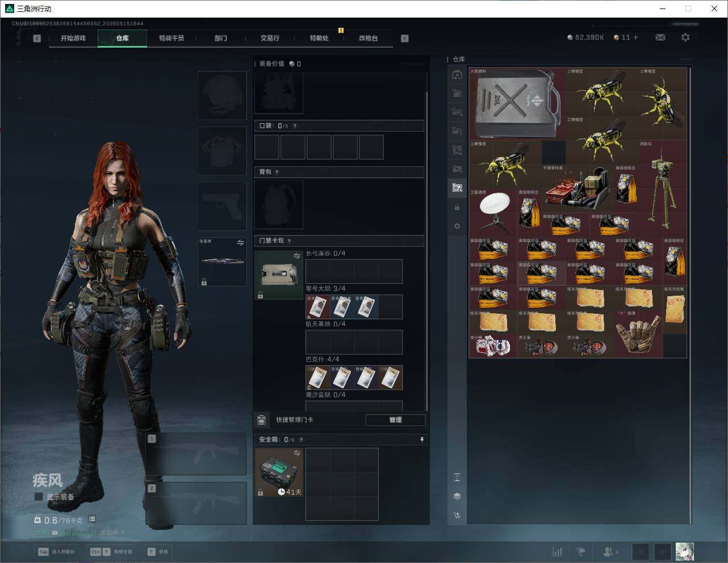The width and height of the screenshot is (728, 563).
Task: Click the 进入特勤处 Tab shortcut button
Action: (56, 552)
